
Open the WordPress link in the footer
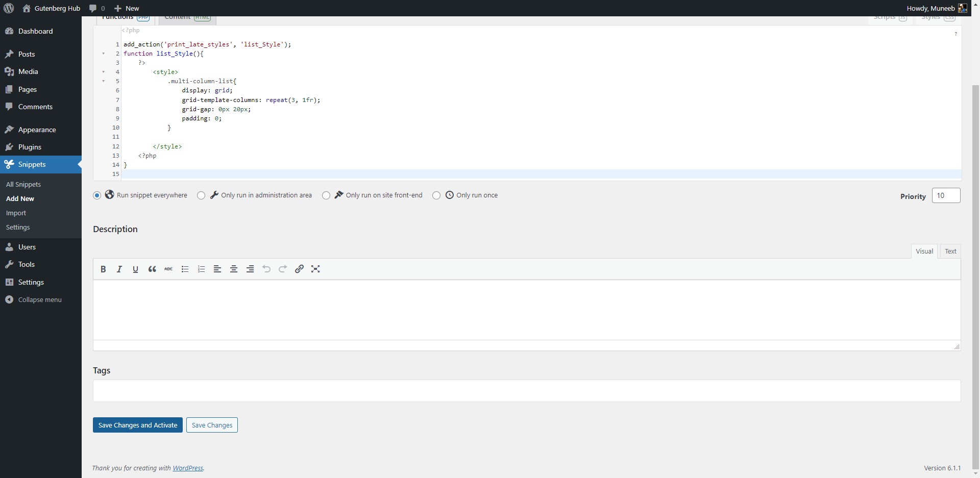(x=187, y=468)
